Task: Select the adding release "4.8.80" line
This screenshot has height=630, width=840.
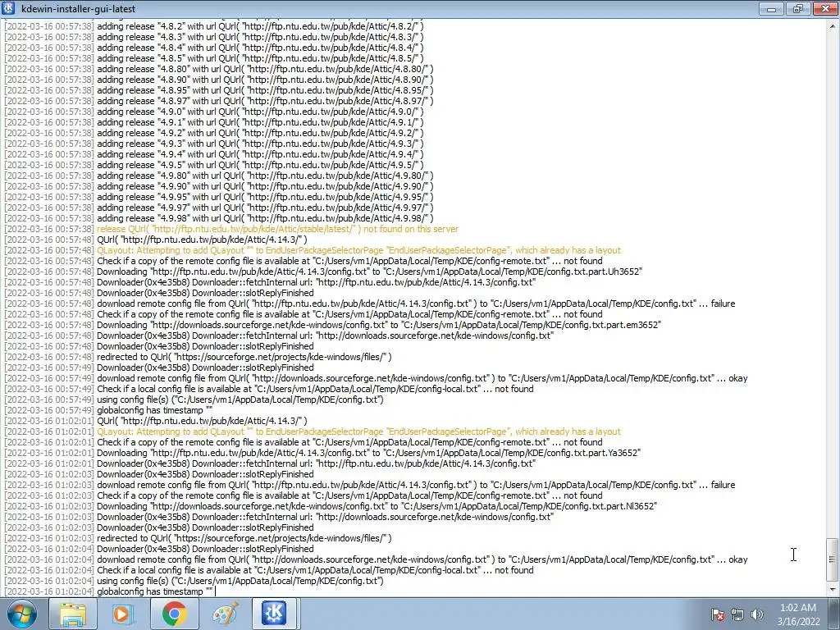Action: coord(219,69)
